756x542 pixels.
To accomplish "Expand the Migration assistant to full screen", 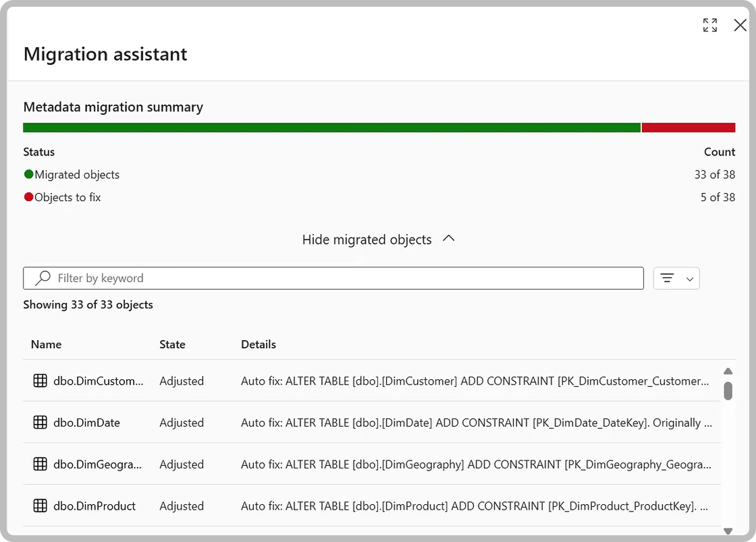I will click(709, 25).
